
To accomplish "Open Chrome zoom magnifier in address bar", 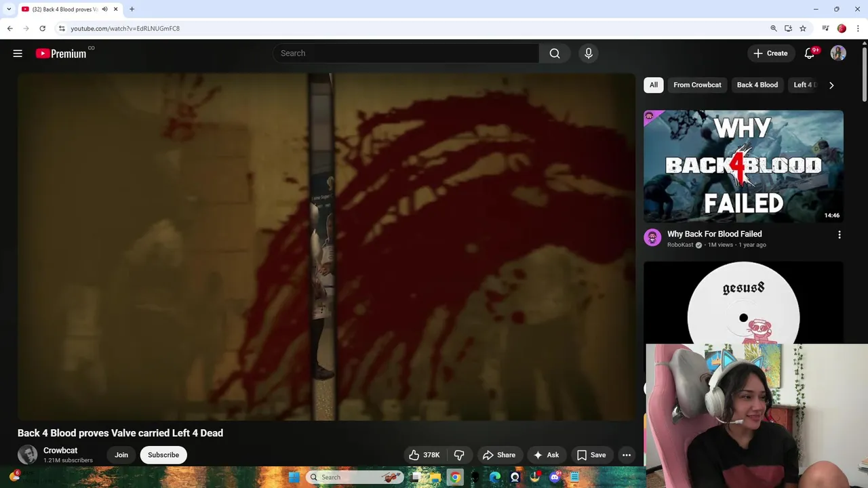I will pyautogui.click(x=774, y=28).
